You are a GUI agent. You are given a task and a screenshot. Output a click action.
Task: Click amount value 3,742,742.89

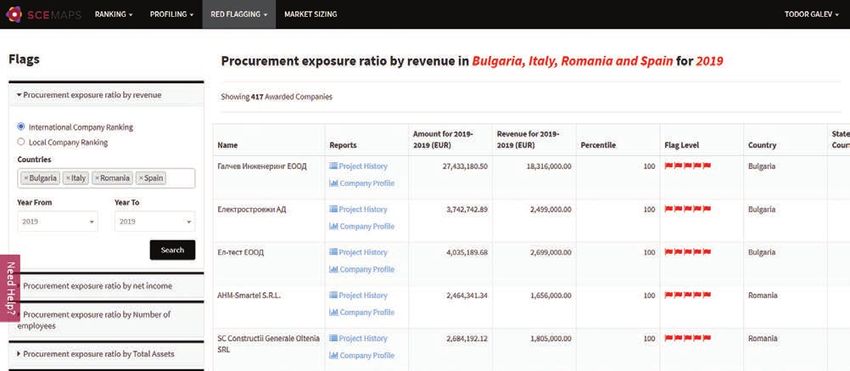467,209
